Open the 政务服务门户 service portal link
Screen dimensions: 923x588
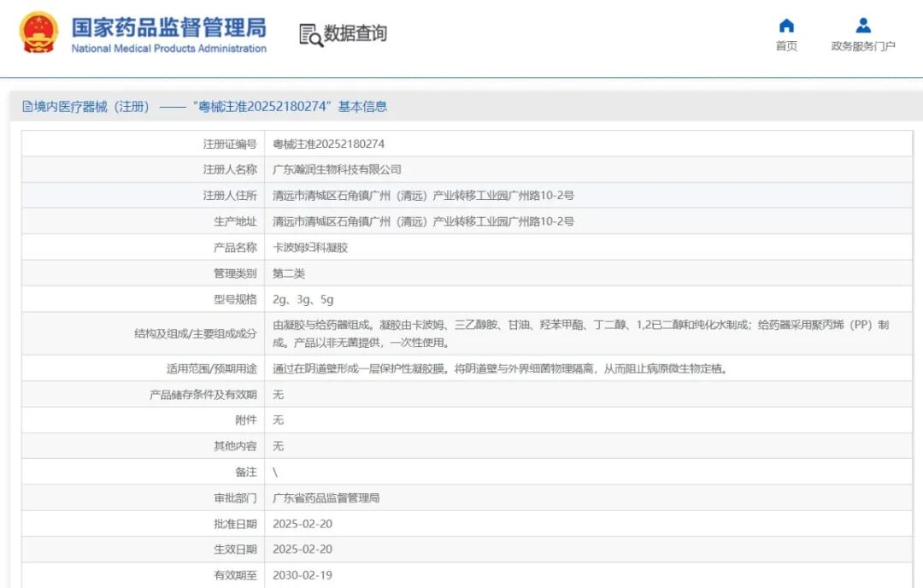point(862,44)
